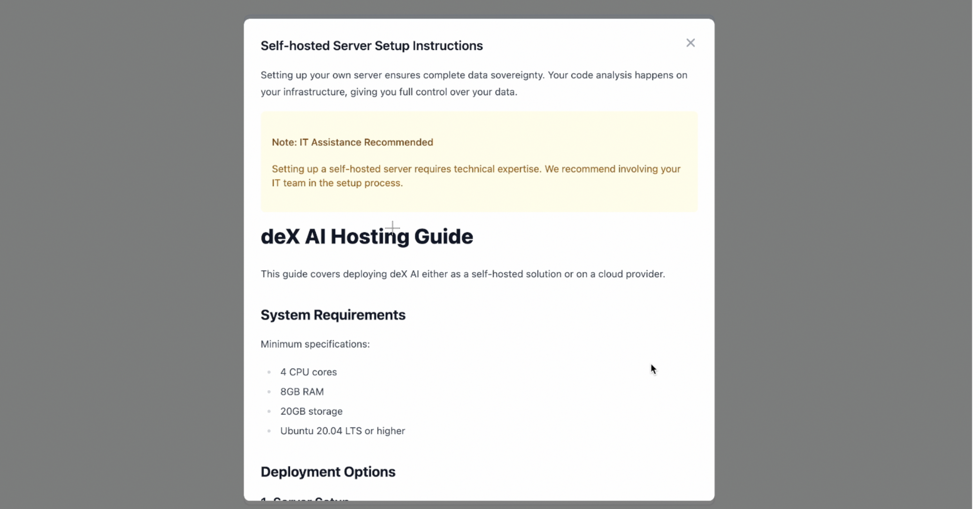Image resolution: width=980 pixels, height=509 pixels.
Task: Click the 'Self-hosted Server Setup Instructions' title
Action: (x=371, y=46)
